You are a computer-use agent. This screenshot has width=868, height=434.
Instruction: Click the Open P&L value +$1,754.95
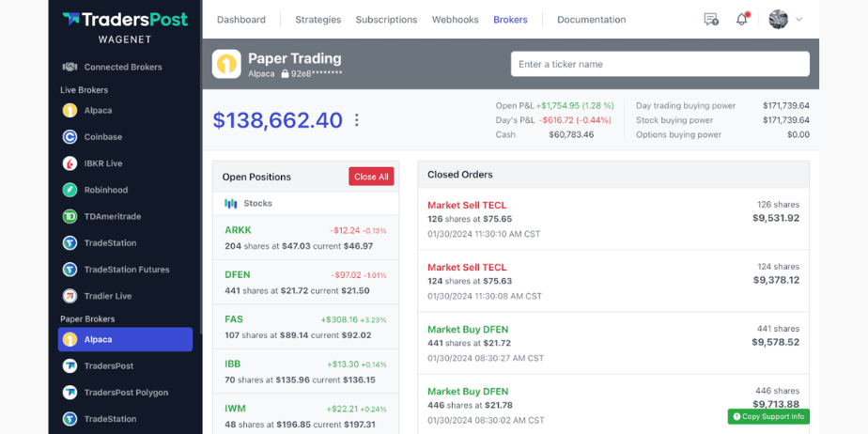[x=575, y=105]
